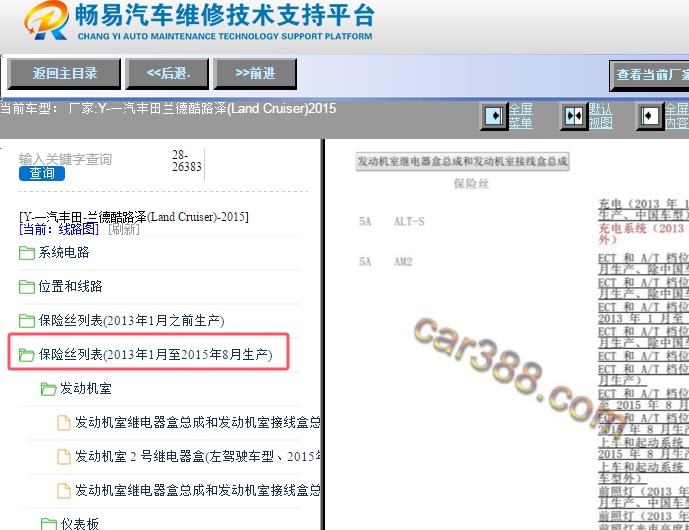Focus the 输入关键字查询 search field
Screen dimensions: 689x530
coord(65,159)
